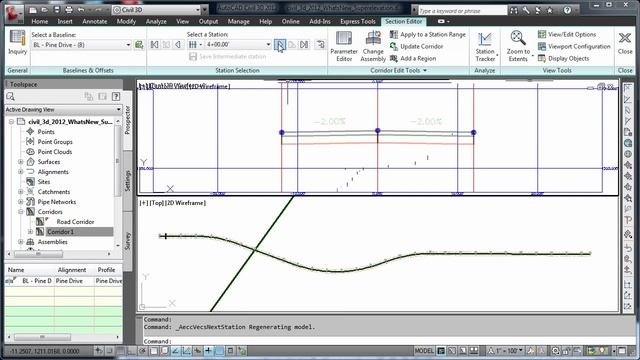Click the P tool in right vertical toolbar
This screenshot has width=640, height=360.
(628, 221)
